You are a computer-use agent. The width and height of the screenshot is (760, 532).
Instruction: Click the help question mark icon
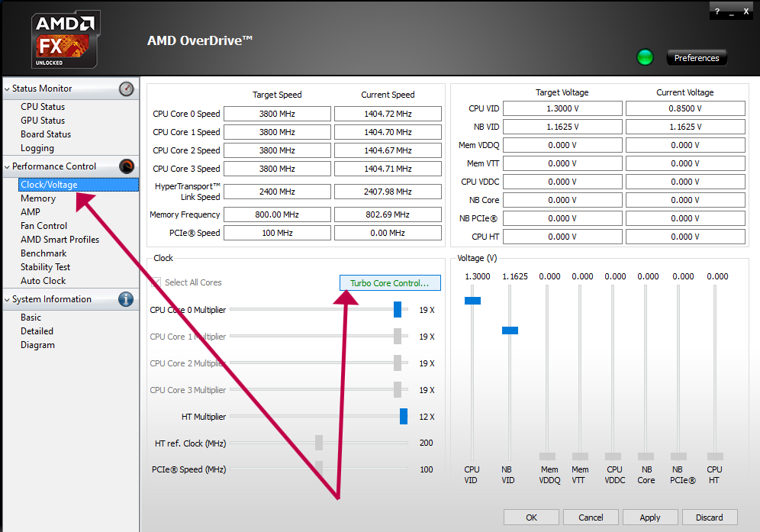(x=717, y=11)
